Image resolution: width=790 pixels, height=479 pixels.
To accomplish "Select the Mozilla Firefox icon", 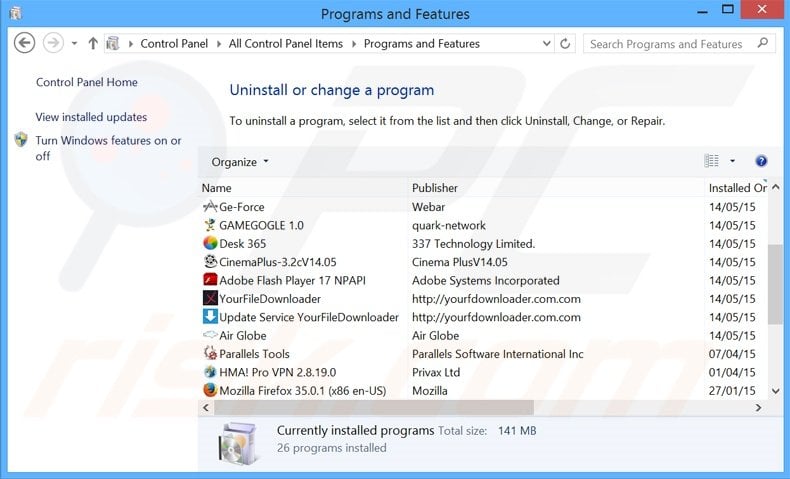I will [210, 390].
